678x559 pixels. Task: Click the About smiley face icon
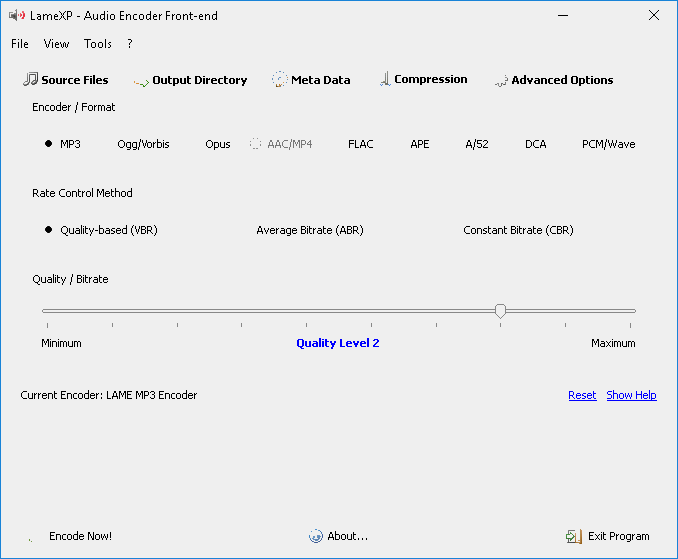point(316,536)
